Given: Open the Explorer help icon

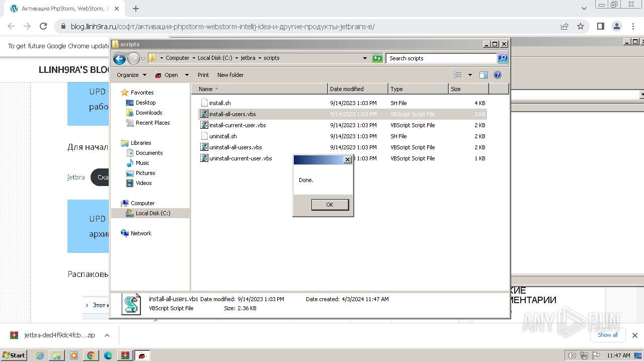Looking at the screenshot, I should tap(498, 75).
